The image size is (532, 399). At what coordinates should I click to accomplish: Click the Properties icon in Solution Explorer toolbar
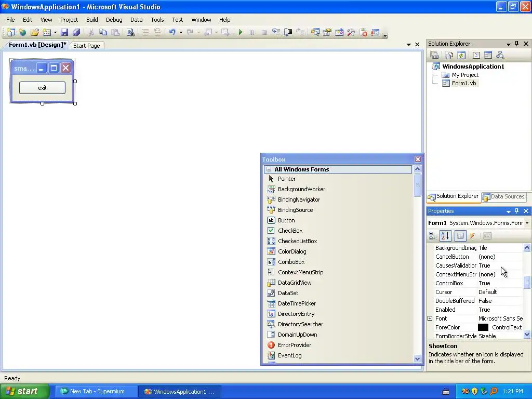(x=434, y=55)
